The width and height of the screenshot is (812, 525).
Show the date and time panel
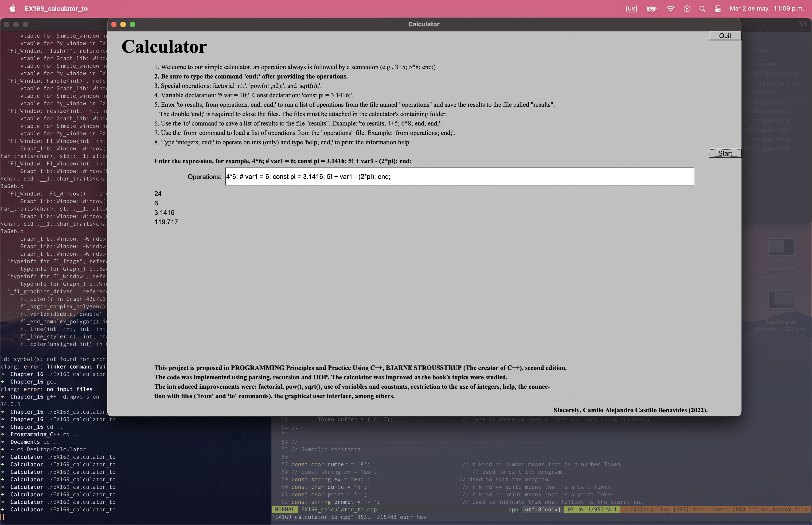767,8
